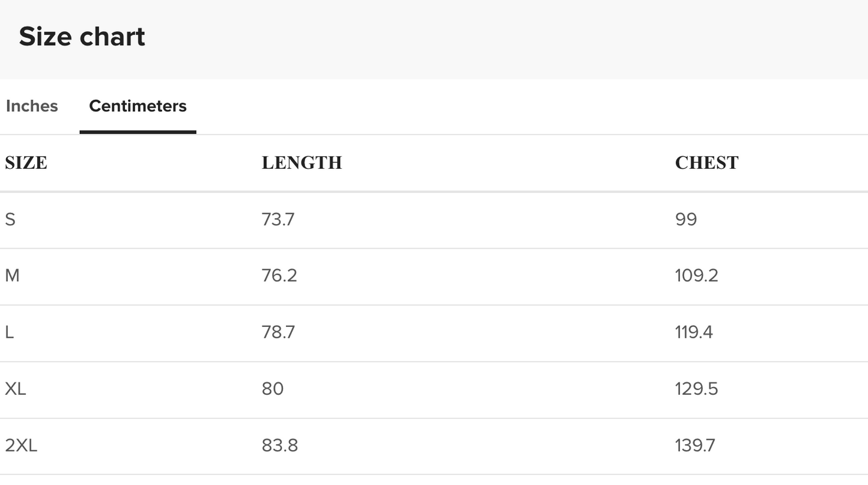Click the 109.2 chest value
868x485 pixels.
(x=697, y=276)
